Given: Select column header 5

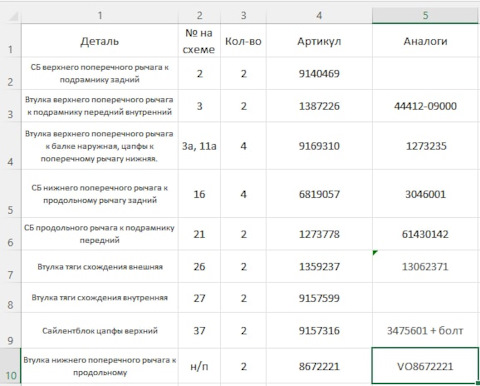Looking at the screenshot, I should pos(425,16).
